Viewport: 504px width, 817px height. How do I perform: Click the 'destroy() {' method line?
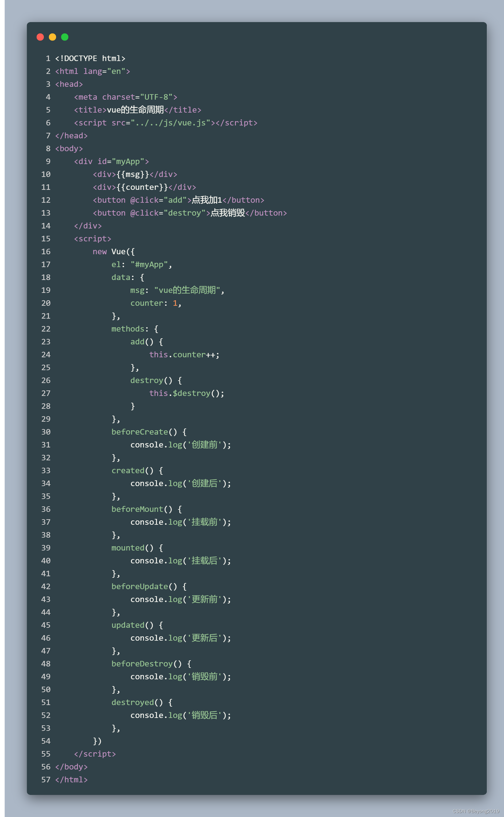pos(156,381)
